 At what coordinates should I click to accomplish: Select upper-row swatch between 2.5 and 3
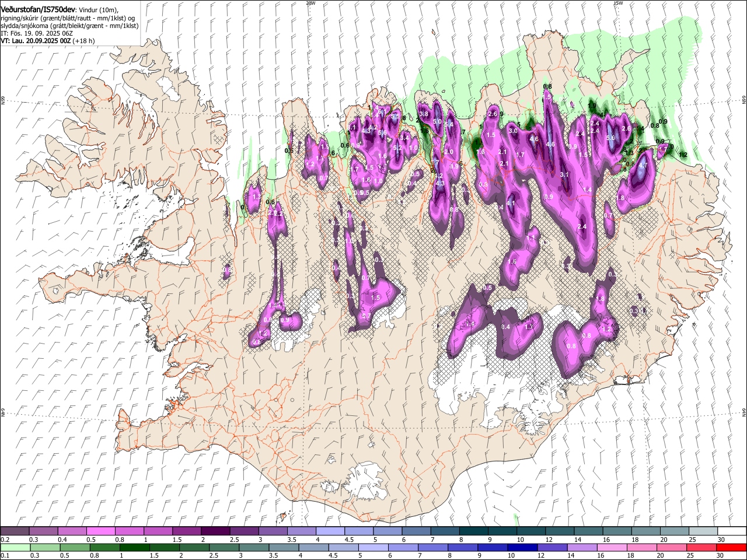pyautogui.click(x=244, y=531)
